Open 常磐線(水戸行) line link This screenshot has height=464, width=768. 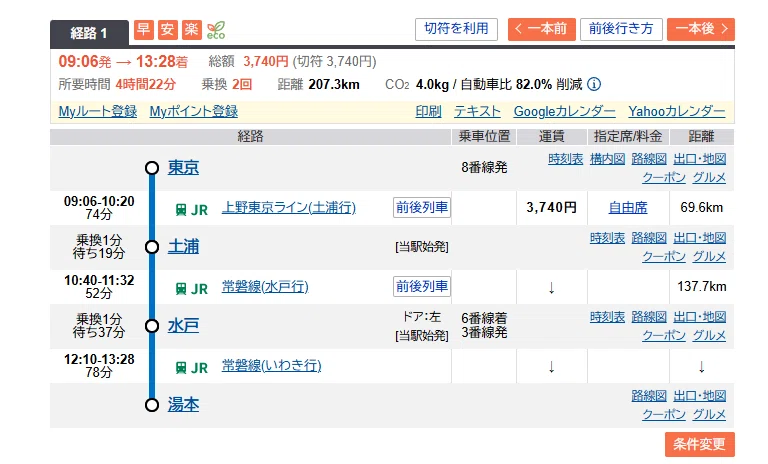coord(265,287)
